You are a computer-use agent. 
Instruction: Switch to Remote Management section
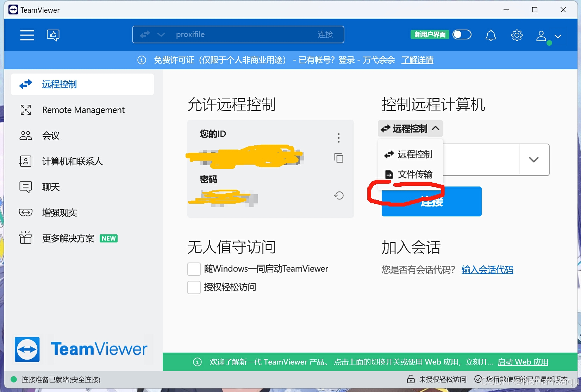83,110
